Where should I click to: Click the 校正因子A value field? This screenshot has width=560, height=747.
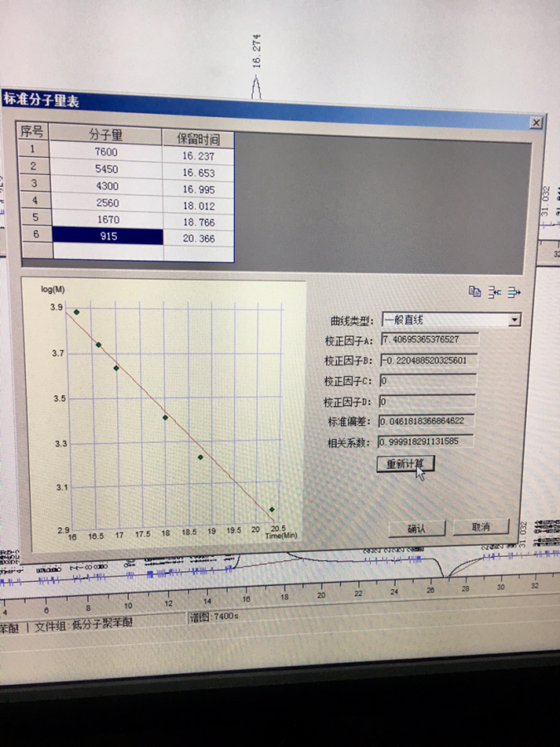click(x=430, y=339)
